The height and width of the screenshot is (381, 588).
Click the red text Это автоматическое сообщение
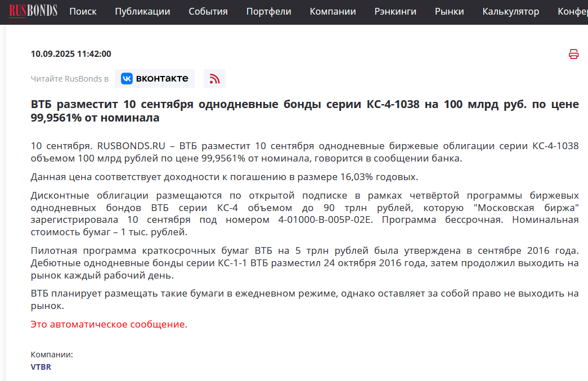pyautogui.click(x=109, y=324)
